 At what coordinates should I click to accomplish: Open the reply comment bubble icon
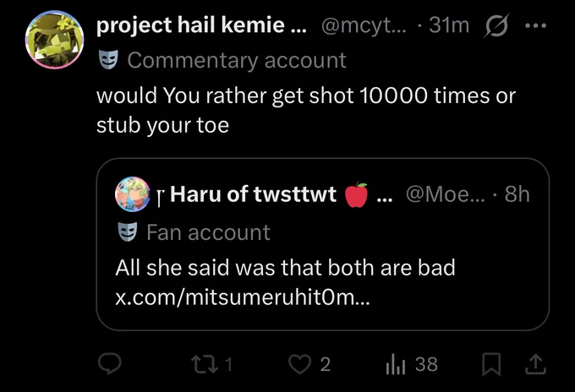click(x=110, y=364)
